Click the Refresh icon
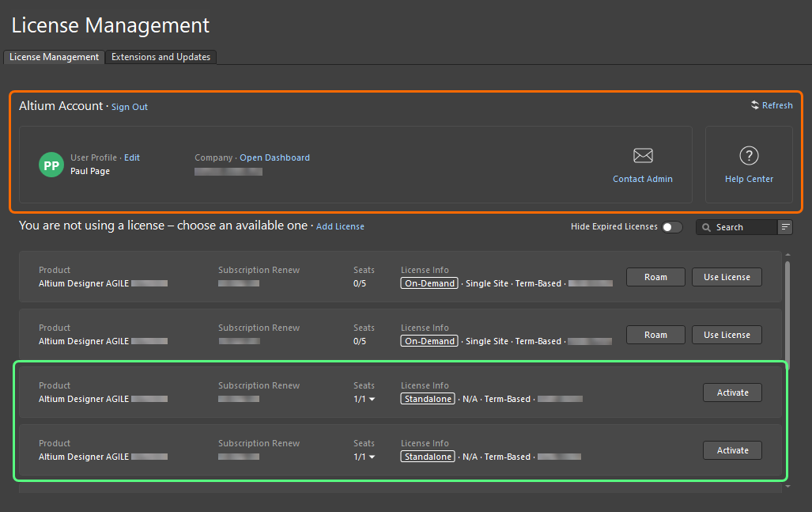The image size is (812, 512). click(755, 104)
